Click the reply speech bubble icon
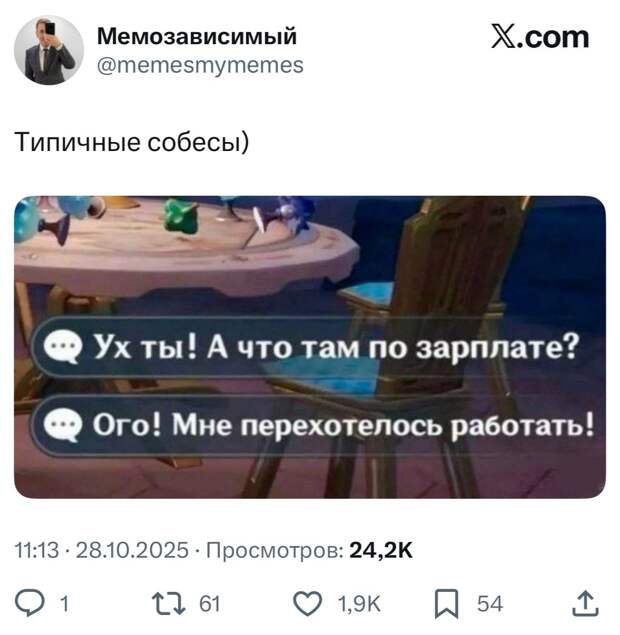620x635 pixels. click(30, 603)
